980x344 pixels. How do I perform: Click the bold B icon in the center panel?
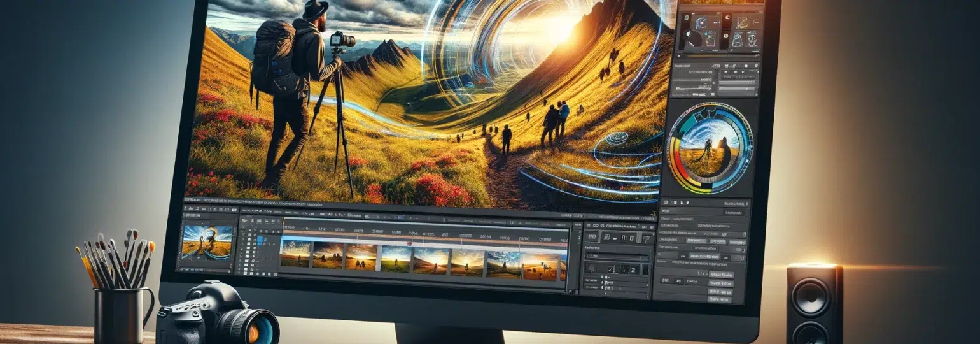pyautogui.click(x=632, y=238)
